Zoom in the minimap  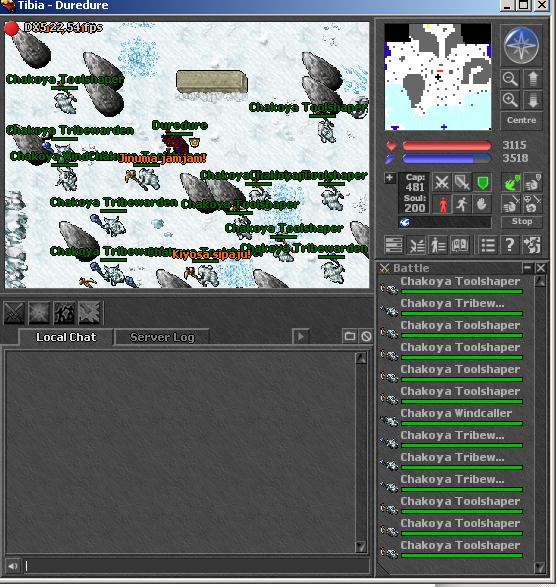[510, 101]
